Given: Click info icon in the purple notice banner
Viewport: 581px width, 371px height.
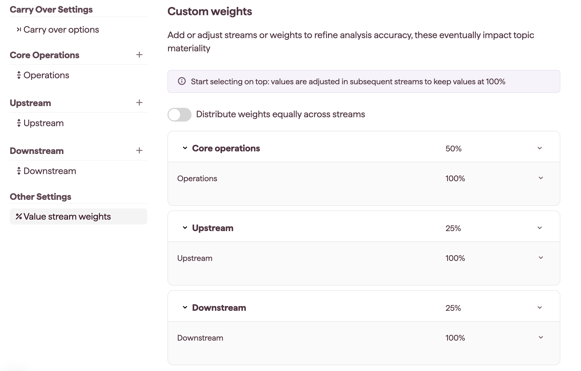Looking at the screenshot, I should tap(182, 81).
